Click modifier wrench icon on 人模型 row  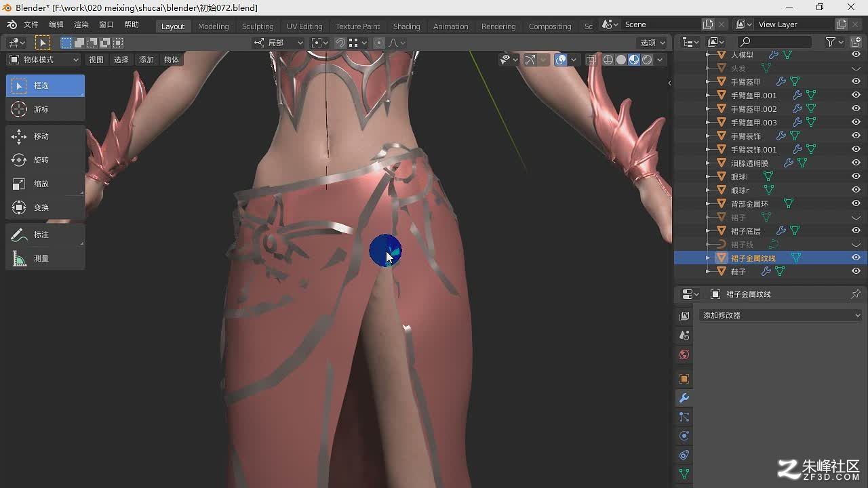pos(773,55)
